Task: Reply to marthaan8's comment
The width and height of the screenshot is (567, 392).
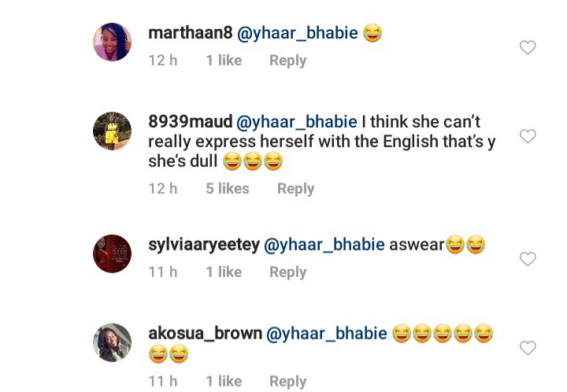Action: (x=288, y=61)
